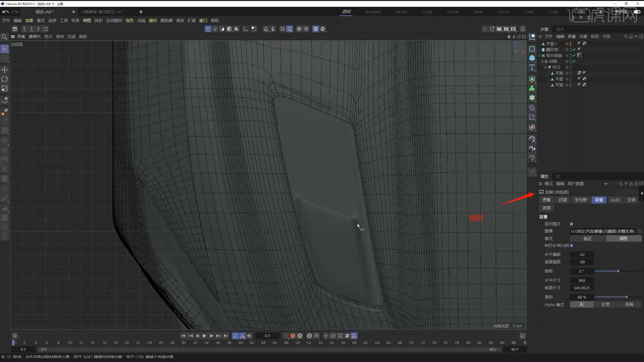The height and width of the screenshot is (362, 644).
Task: Switch to 场次 tab in Object Manager
Action: [x=560, y=29]
